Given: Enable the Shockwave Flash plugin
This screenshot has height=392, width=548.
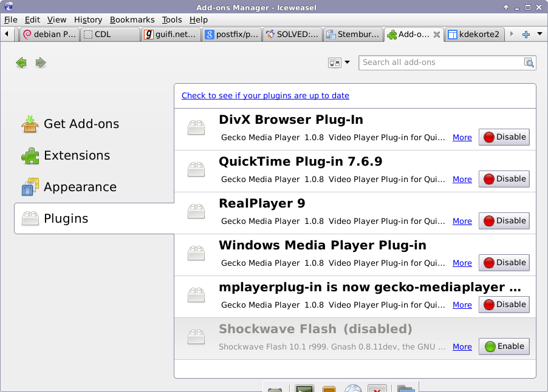Looking at the screenshot, I should (x=504, y=346).
